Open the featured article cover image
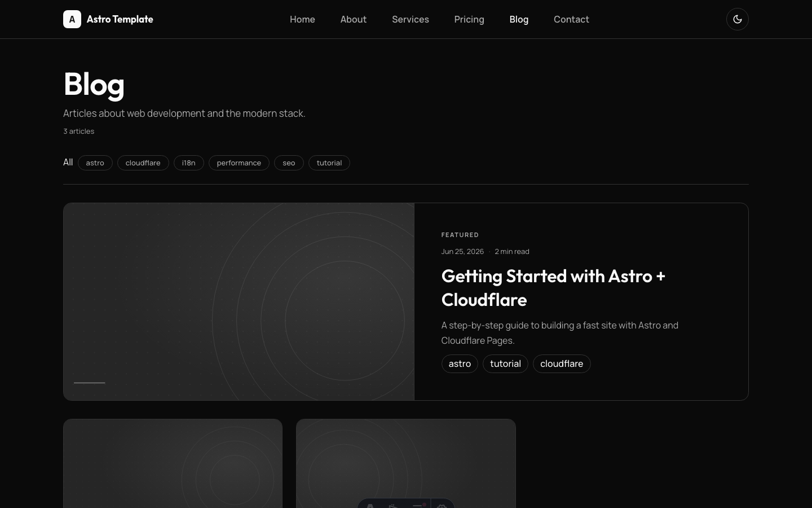The image size is (812, 508). [x=239, y=301]
